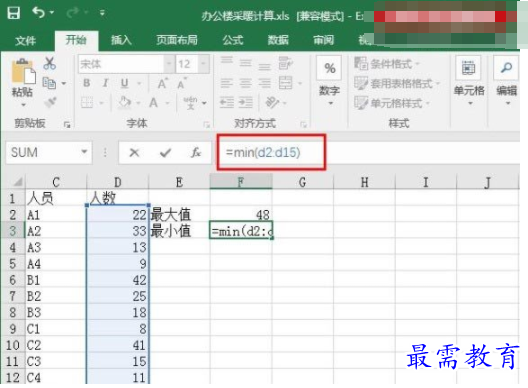Screen dimensions: 528x388
Task: Open 单元格样式 cell styles
Action: coord(392,103)
